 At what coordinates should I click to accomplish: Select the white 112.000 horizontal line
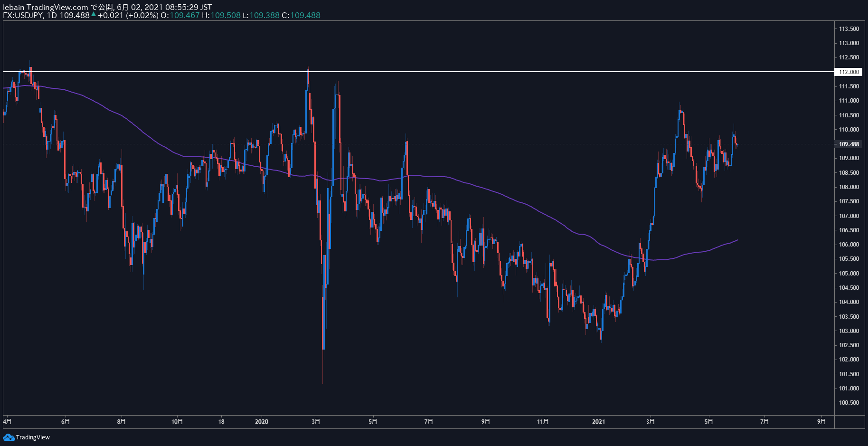tap(418, 72)
